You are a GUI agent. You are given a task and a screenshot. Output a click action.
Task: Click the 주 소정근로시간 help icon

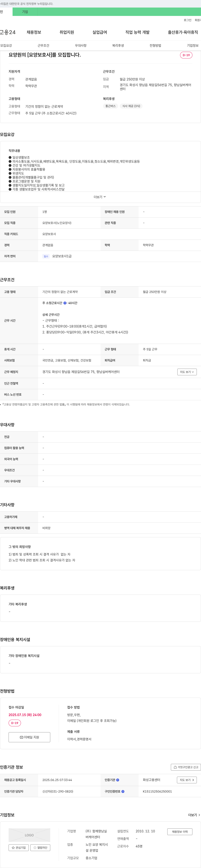click(65, 303)
